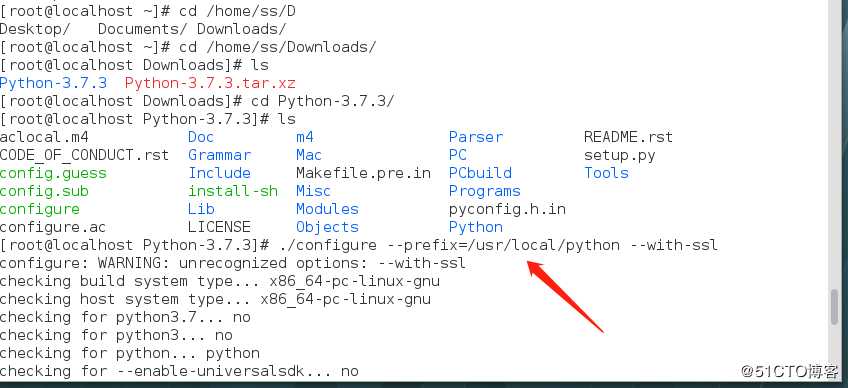Click the Lib directory name
The image size is (848, 388).
[201, 209]
